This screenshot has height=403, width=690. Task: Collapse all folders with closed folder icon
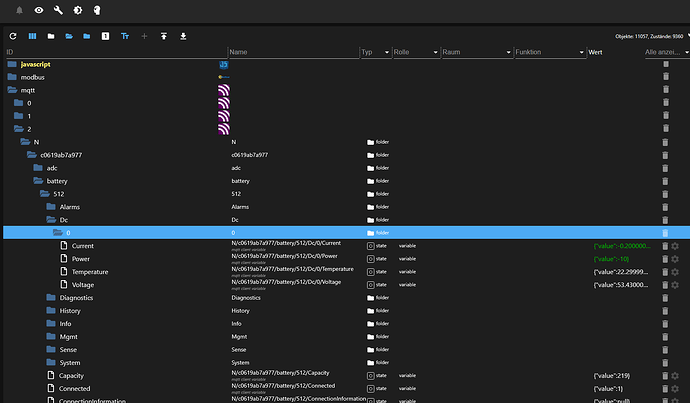point(51,36)
